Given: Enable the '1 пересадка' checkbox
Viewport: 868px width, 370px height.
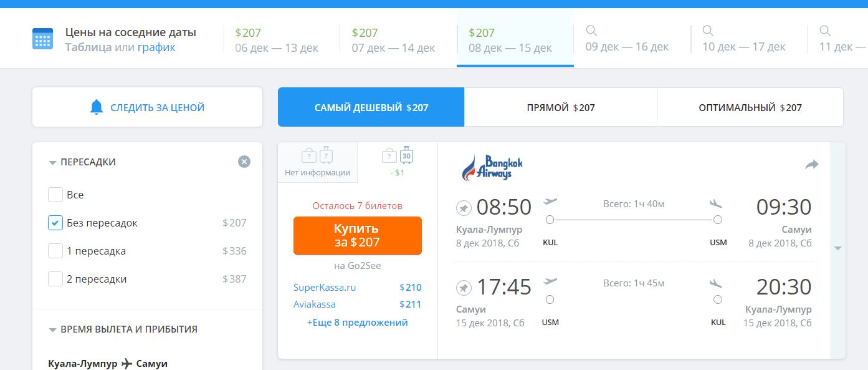Looking at the screenshot, I should point(55,251).
